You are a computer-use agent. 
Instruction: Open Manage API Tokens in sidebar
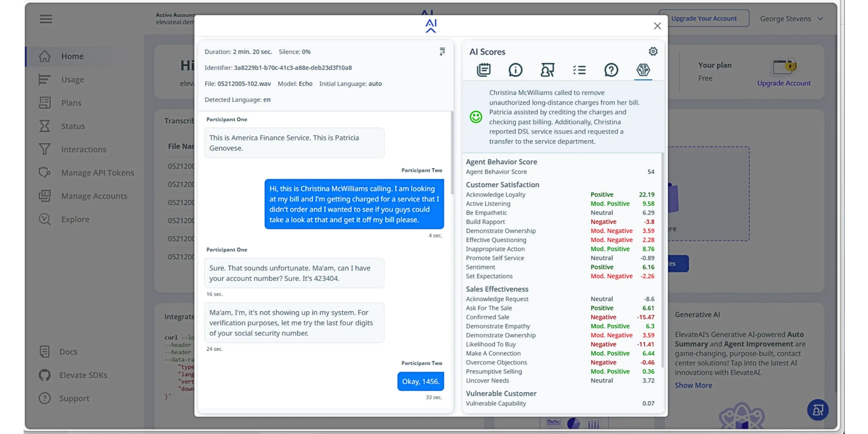pos(98,173)
